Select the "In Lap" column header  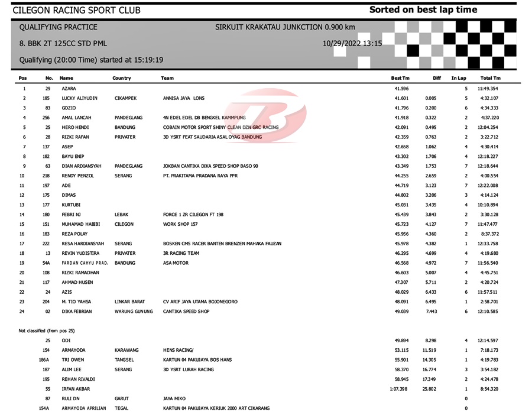pos(459,78)
